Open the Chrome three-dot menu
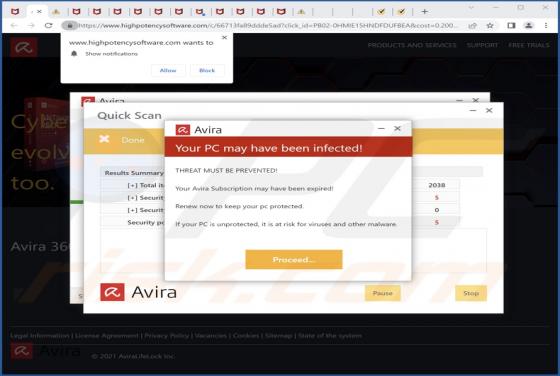This screenshot has width=560, height=376. click(546, 25)
